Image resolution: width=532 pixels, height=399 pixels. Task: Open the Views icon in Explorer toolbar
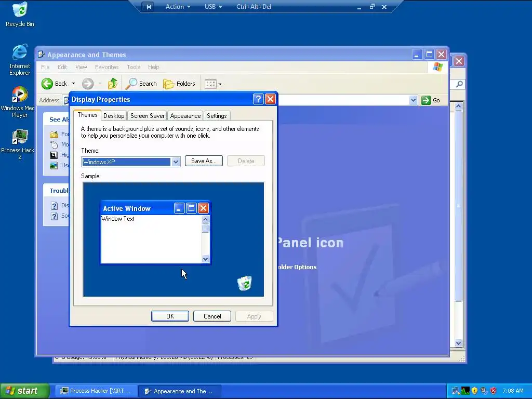(210, 84)
